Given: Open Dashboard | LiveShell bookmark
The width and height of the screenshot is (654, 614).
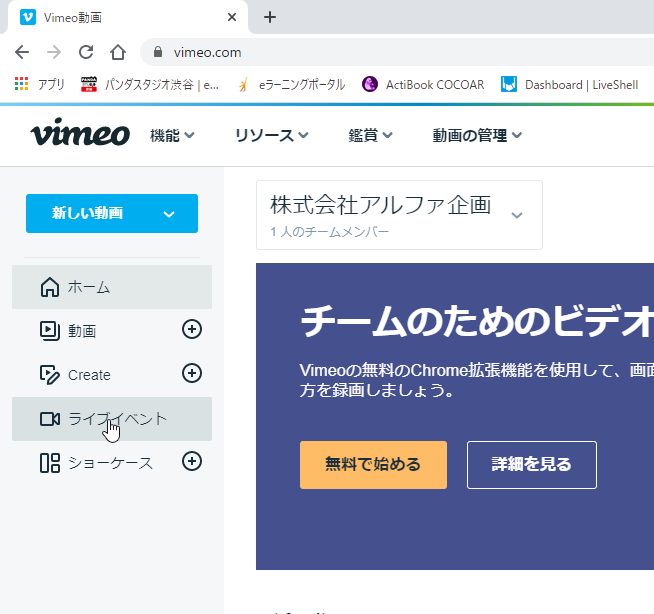Looking at the screenshot, I should (x=569, y=84).
